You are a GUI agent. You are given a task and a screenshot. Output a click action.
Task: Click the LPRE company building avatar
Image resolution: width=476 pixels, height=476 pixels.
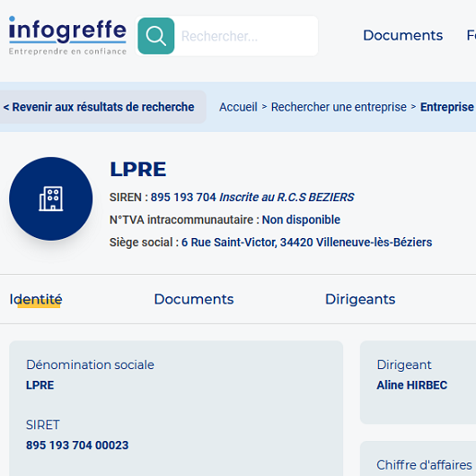pos(51,198)
